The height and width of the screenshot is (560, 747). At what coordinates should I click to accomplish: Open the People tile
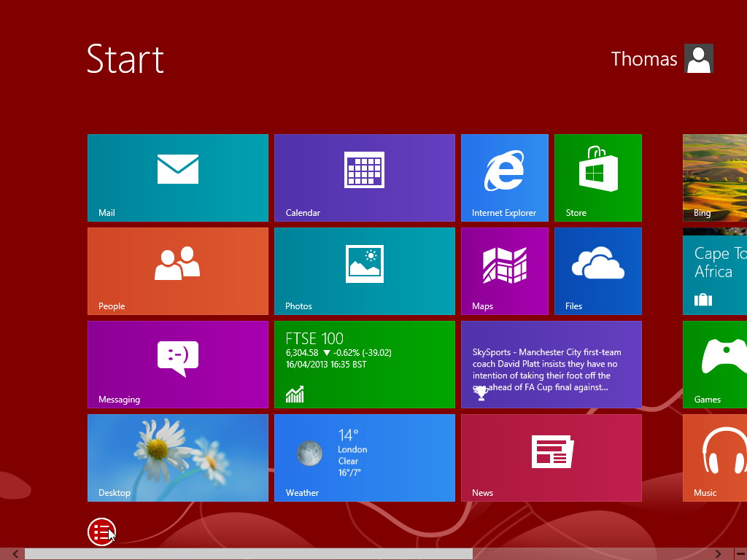(x=178, y=271)
